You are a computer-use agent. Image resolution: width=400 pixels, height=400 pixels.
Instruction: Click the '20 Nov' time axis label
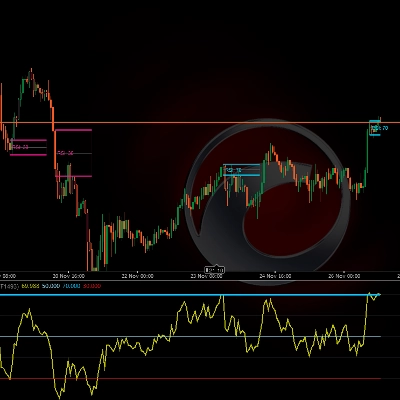click(x=69, y=276)
